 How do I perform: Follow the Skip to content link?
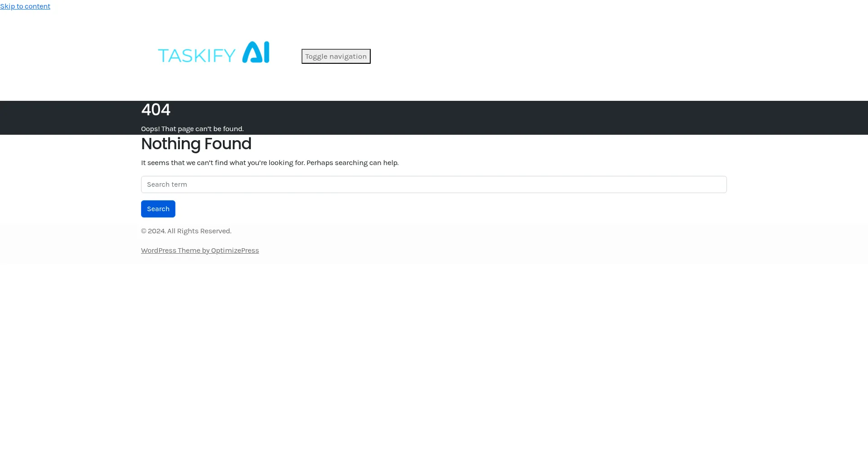[25, 6]
